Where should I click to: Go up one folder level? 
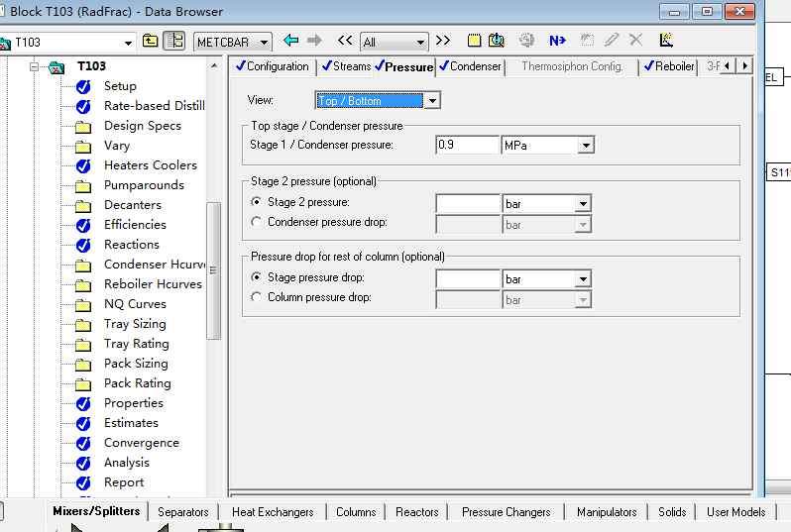[150, 41]
